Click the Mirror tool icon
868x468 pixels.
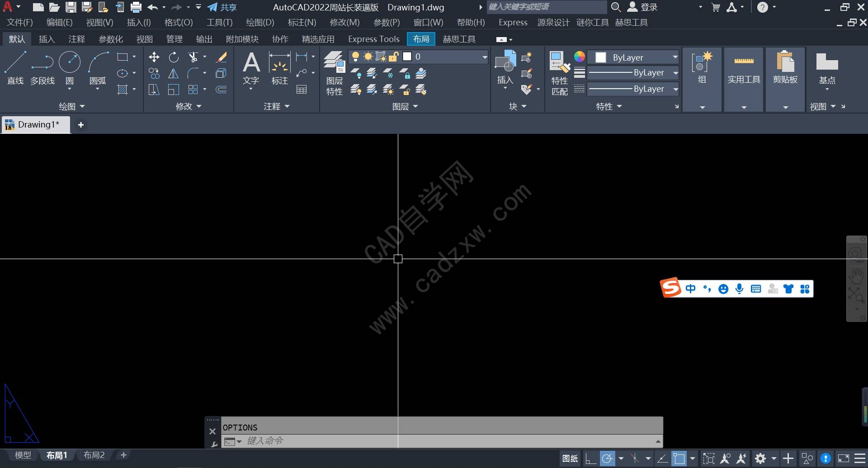coord(174,73)
